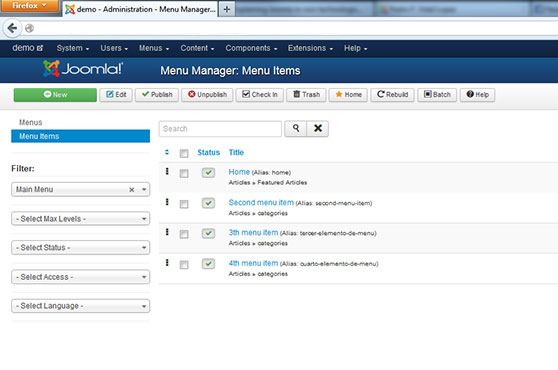Click the green New button
The width and height of the screenshot is (558, 370).
(55, 95)
